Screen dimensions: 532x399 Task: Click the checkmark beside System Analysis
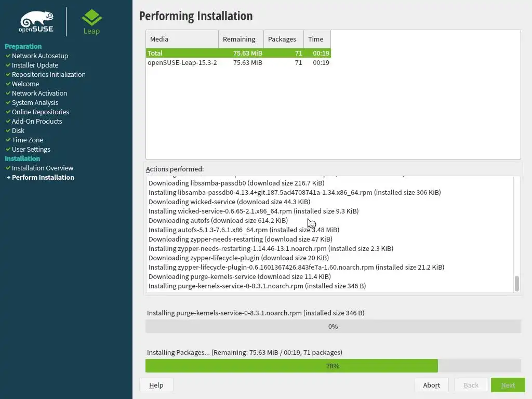(x=8, y=102)
